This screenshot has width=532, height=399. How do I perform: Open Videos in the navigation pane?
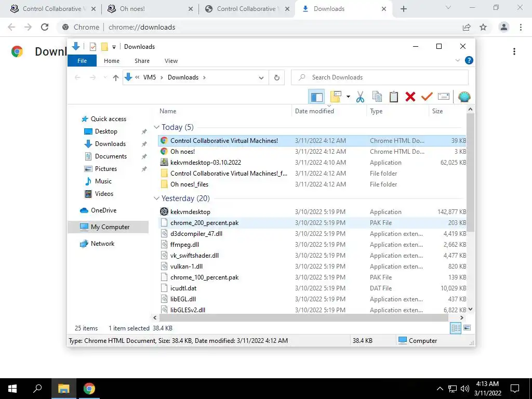(x=104, y=194)
